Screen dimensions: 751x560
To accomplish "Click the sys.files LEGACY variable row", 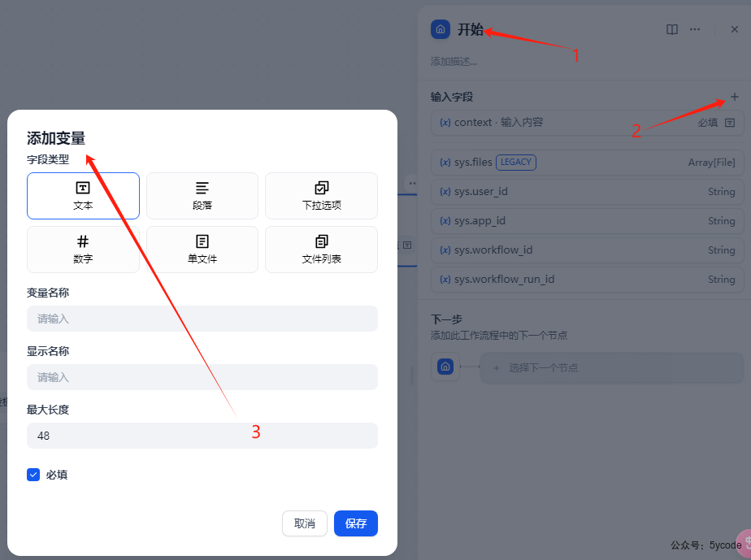I will pyautogui.click(x=587, y=163).
